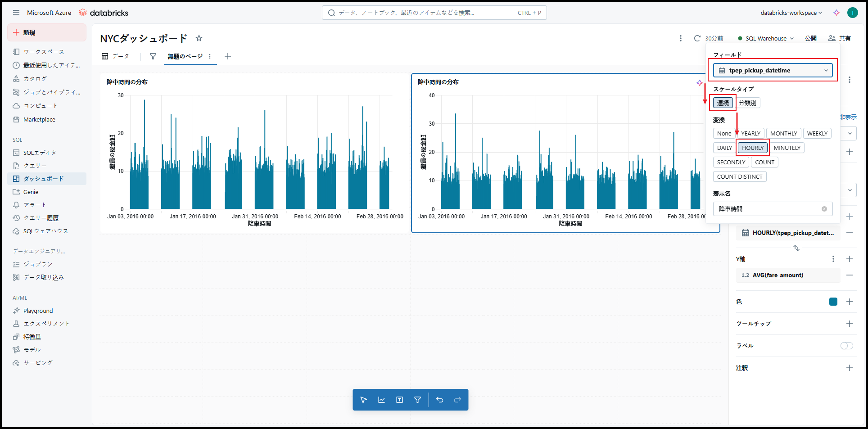The height and width of the screenshot is (429, 868).
Task: Click the teal color swatch
Action: pyautogui.click(x=833, y=302)
